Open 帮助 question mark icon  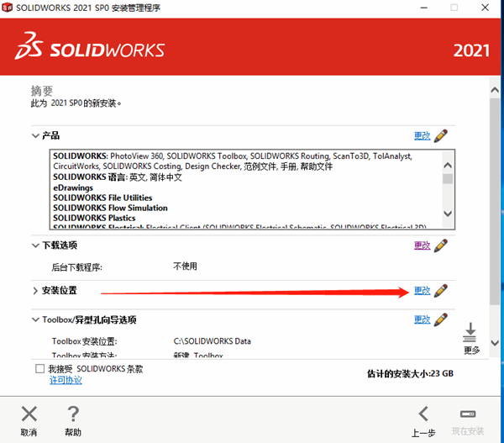click(73, 414)
